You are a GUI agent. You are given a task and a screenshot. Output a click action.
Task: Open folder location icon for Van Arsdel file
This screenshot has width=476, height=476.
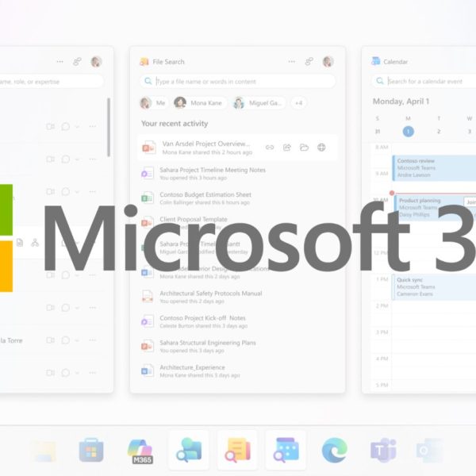(x=304, y=148)
